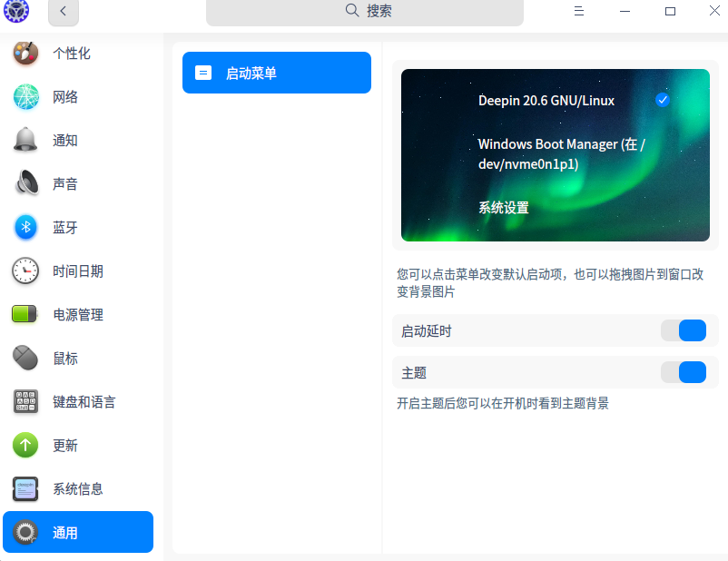This screenshot has height=561, width=728.
Task: Choose the 系统设置 boot entry
Action: [x=504, y=207]
